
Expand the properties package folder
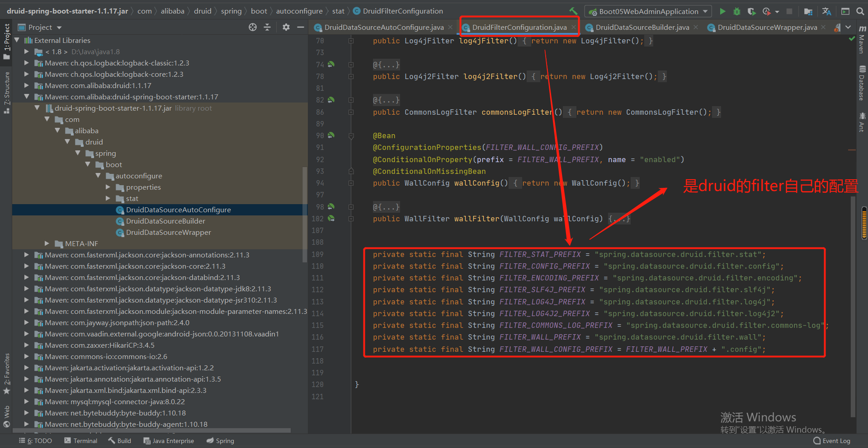pyautogui.click(x=108, y=187)
